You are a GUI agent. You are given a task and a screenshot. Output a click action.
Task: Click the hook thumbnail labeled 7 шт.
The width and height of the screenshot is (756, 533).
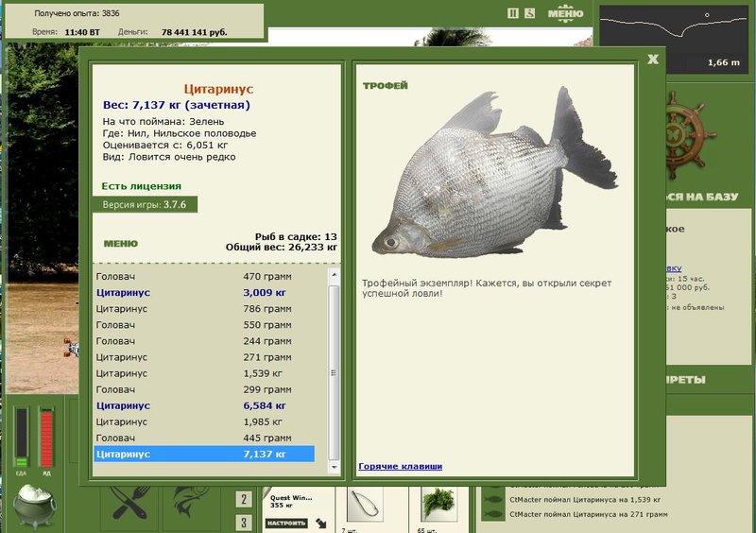coord(365,505)
